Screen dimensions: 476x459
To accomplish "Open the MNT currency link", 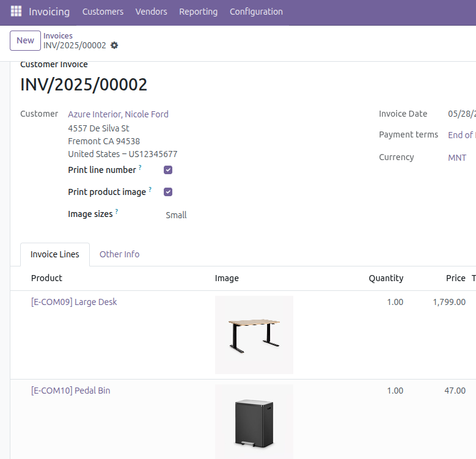I will coord(457,158).
